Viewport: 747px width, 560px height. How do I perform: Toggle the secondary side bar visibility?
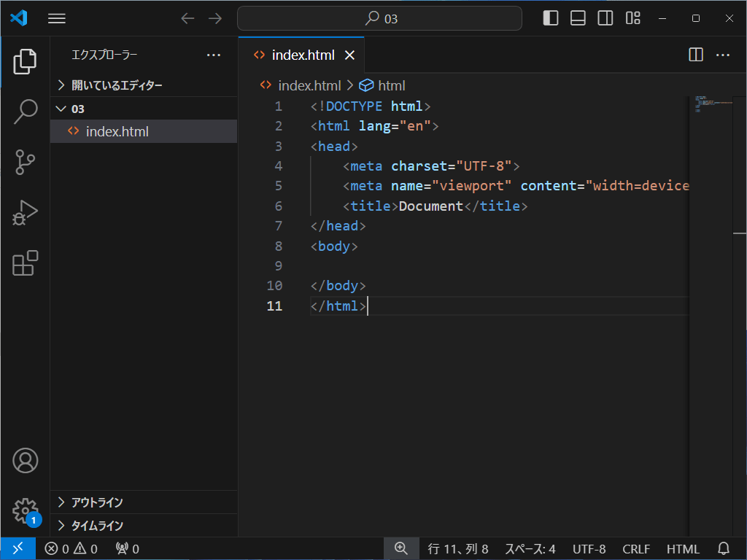(605, 18)
